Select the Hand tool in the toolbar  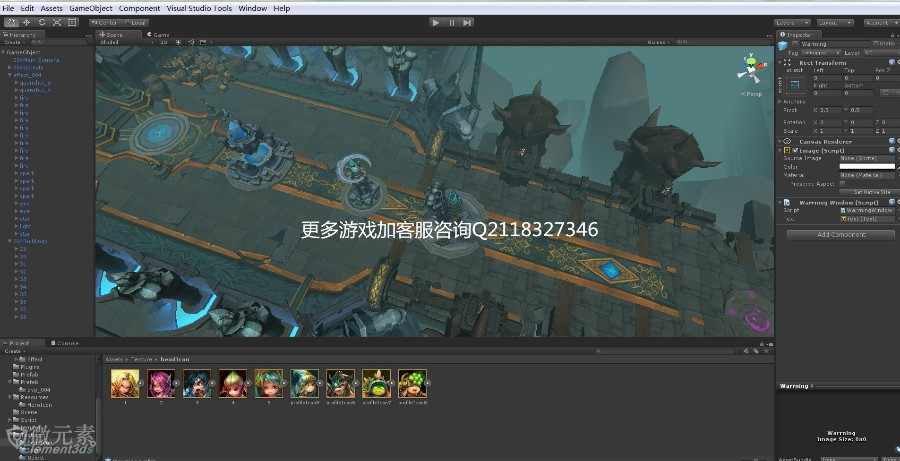(x=11, y=22)
